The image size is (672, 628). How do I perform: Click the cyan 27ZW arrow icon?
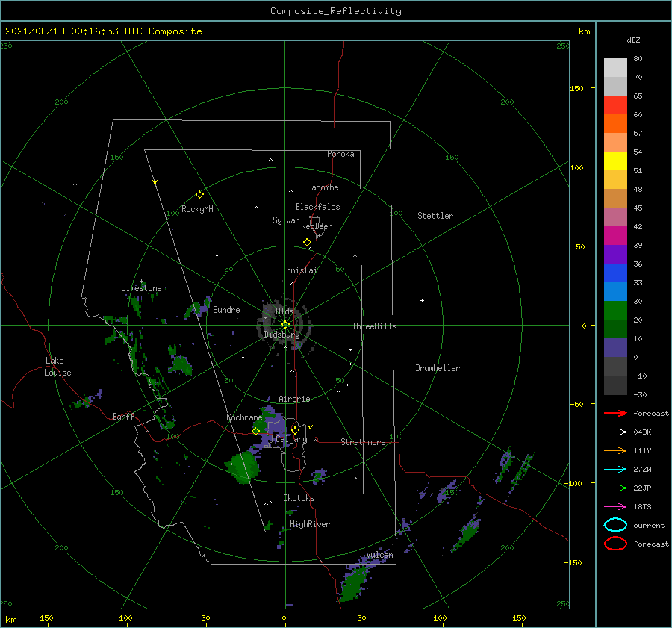pos(615,470)
